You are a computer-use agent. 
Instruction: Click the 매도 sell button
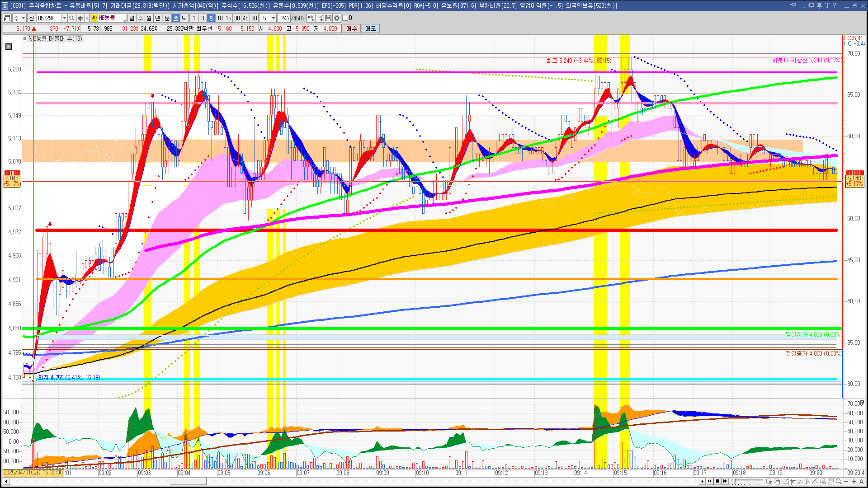pos(370,28)
